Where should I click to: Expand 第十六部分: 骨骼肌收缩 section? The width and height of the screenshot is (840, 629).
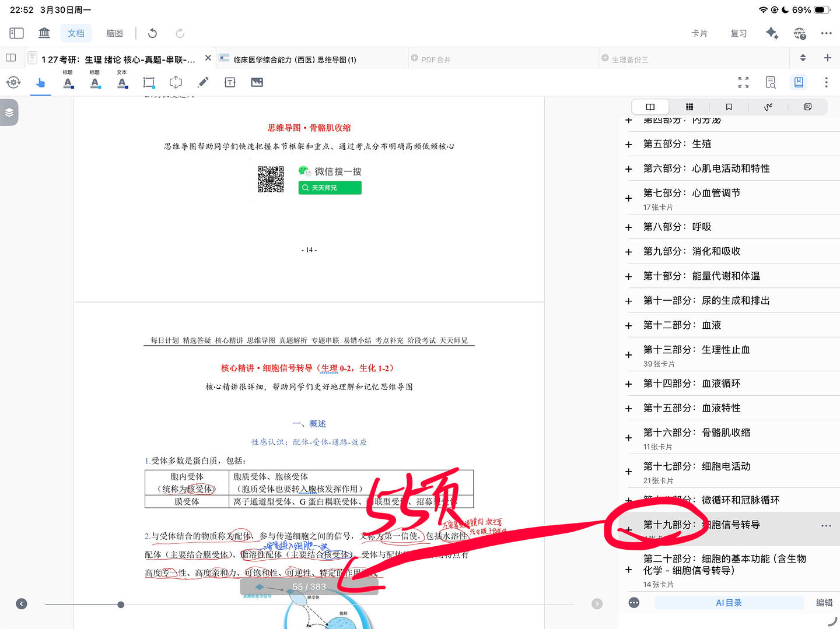pyautogui.click(x=628, y=438)
